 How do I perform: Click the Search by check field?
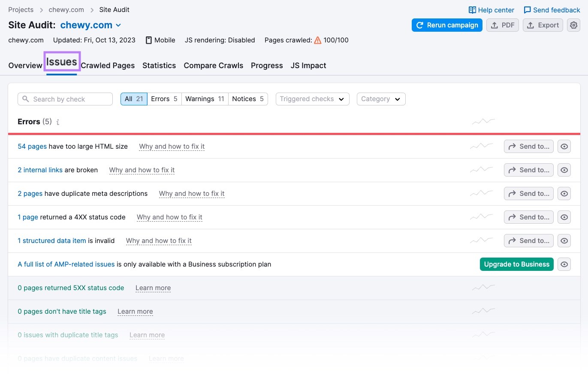[65, 99]
